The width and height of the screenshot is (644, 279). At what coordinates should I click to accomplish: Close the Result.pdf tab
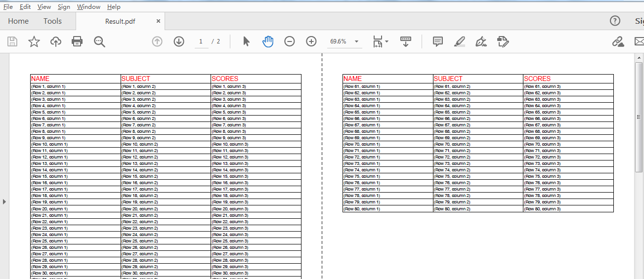click(x=158, y=21)
